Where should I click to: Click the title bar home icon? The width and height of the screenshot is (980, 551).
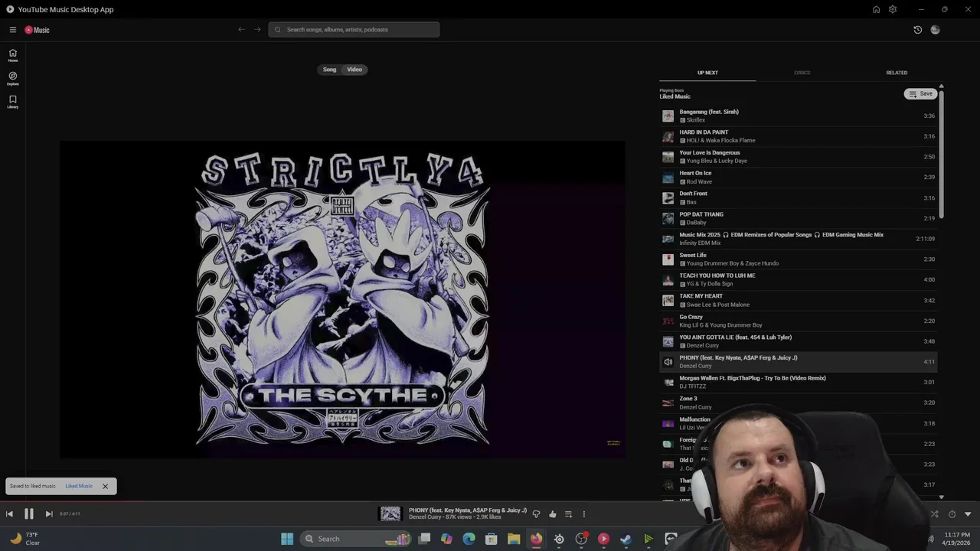pos(876,9)
